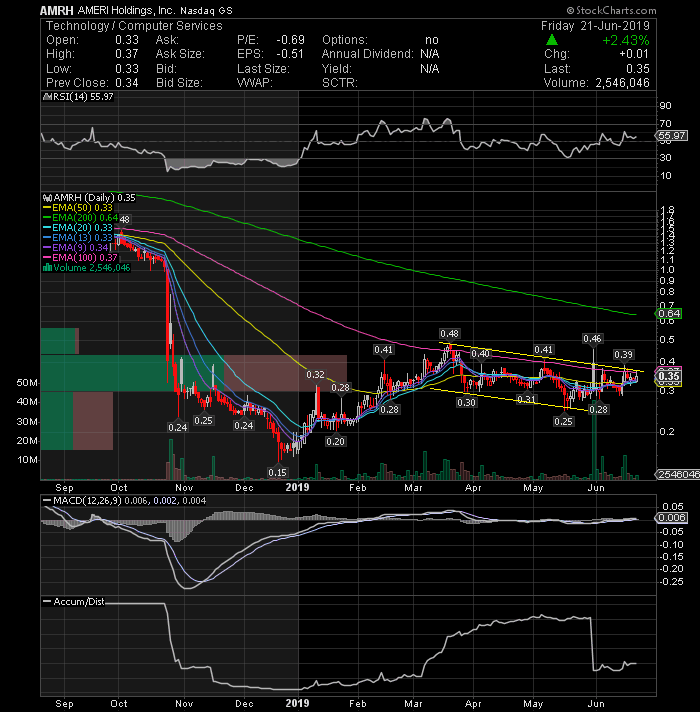The width and height of the screenshot is (700, 712).
Task: Click the EMA(9) 0.34 legend entry
Action: point(80,248)
